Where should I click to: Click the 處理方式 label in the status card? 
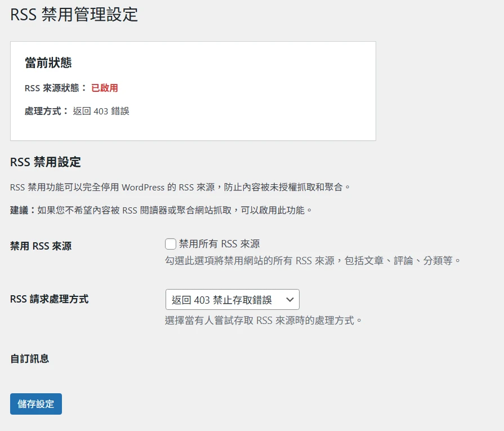(x=47, y=111)
